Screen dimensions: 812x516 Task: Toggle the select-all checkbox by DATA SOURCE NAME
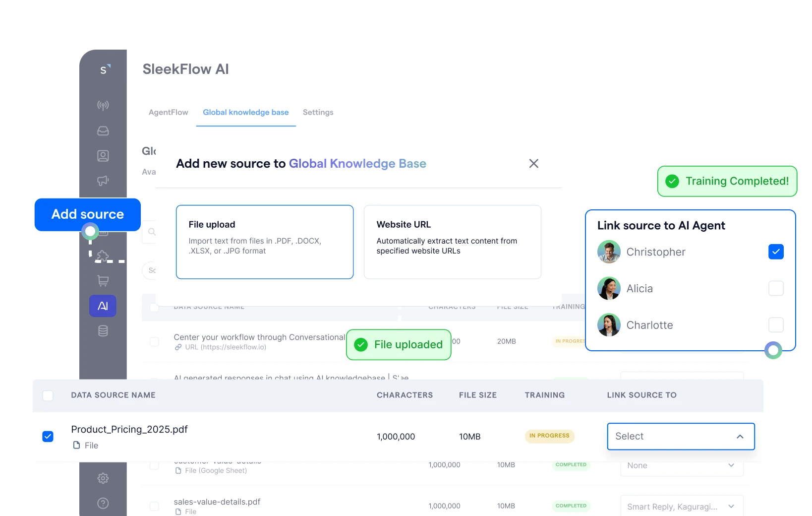click(x=48, y=395)
